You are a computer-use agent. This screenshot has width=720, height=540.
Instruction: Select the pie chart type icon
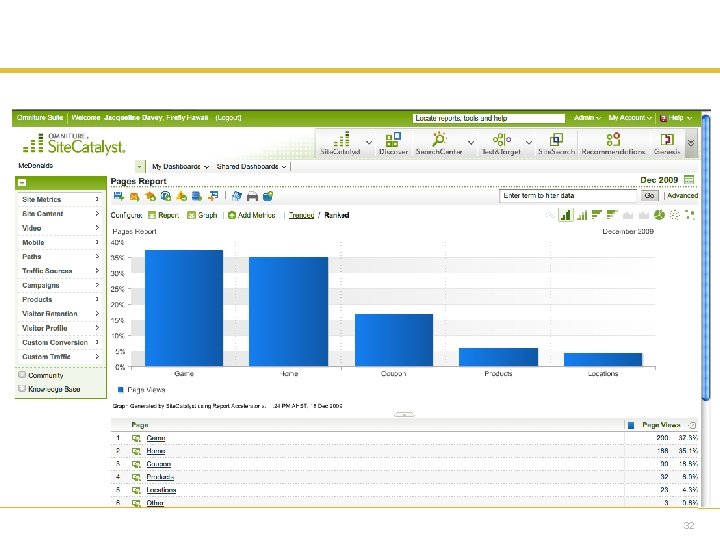pos(659,215)
